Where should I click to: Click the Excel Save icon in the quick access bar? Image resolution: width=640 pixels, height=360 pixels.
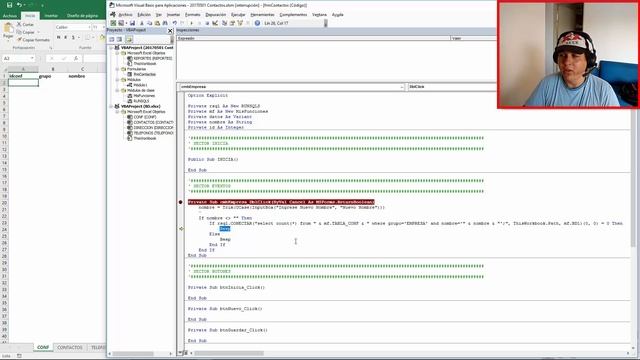click(x=9, y=5)
